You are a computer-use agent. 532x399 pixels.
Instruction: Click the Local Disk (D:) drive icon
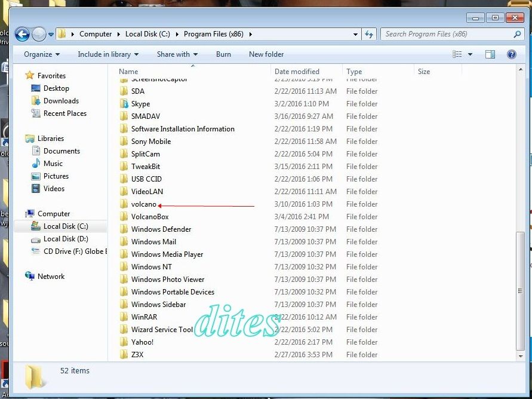coord(36,240)
